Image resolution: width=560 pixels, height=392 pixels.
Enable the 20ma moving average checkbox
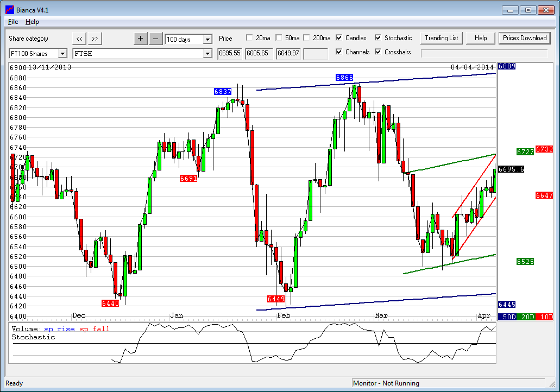[249, 38]
